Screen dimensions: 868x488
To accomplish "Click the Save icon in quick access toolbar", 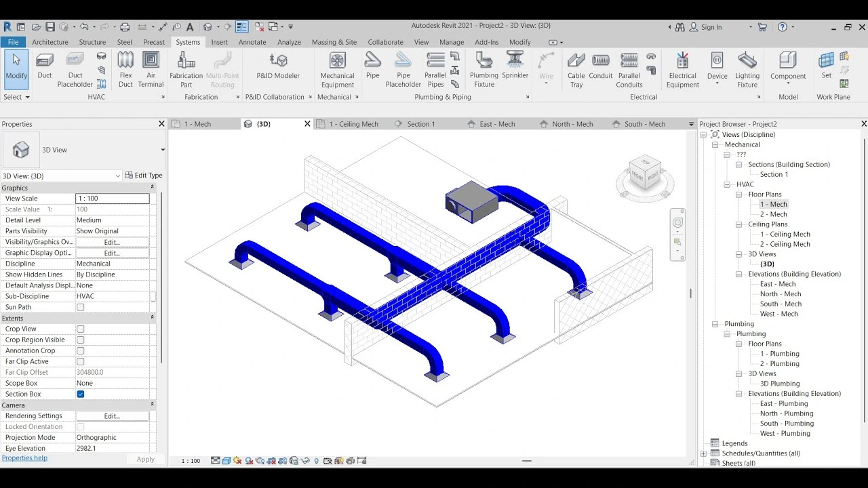I will (50, 27).
